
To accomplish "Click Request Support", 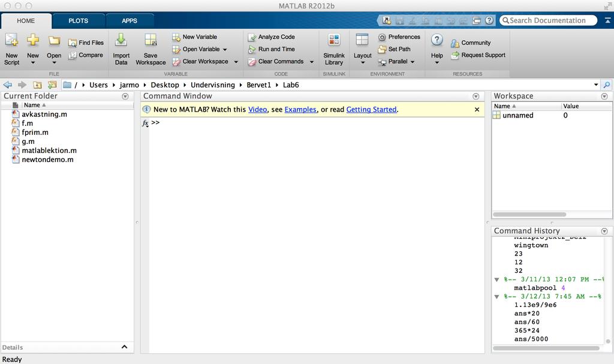I will (478, 55).
